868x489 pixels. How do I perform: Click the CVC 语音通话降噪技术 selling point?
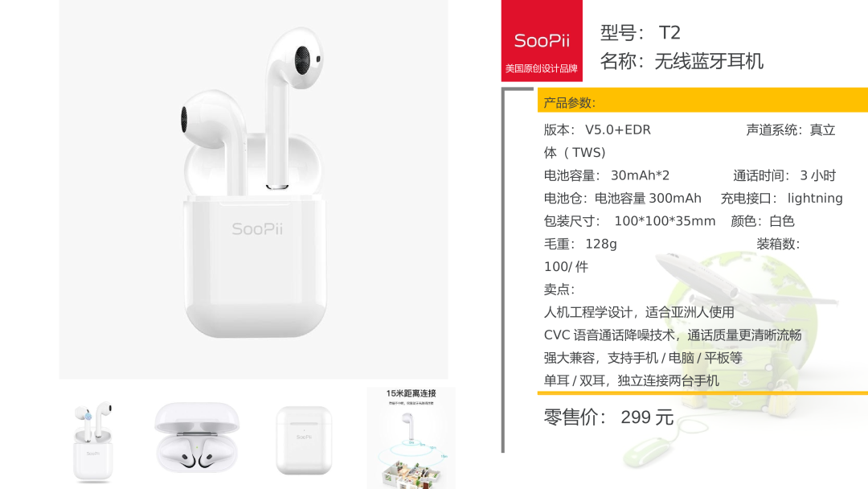click(x=673, y=335)
